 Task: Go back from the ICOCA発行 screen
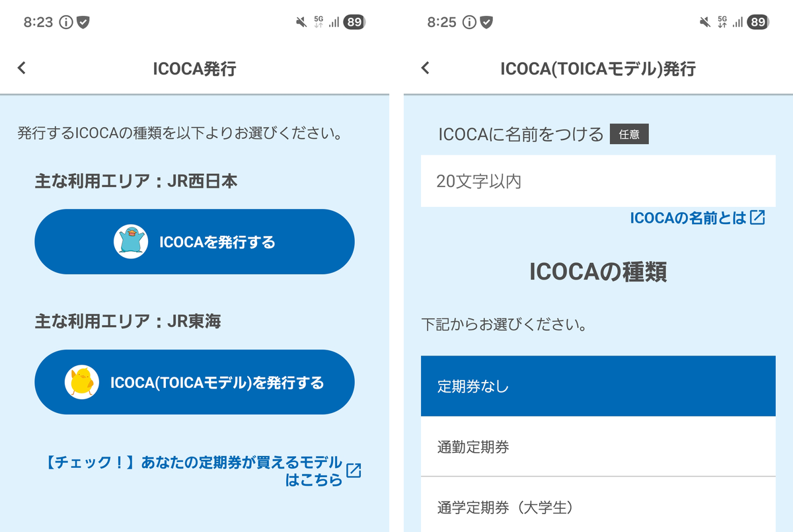click(22, 67)
